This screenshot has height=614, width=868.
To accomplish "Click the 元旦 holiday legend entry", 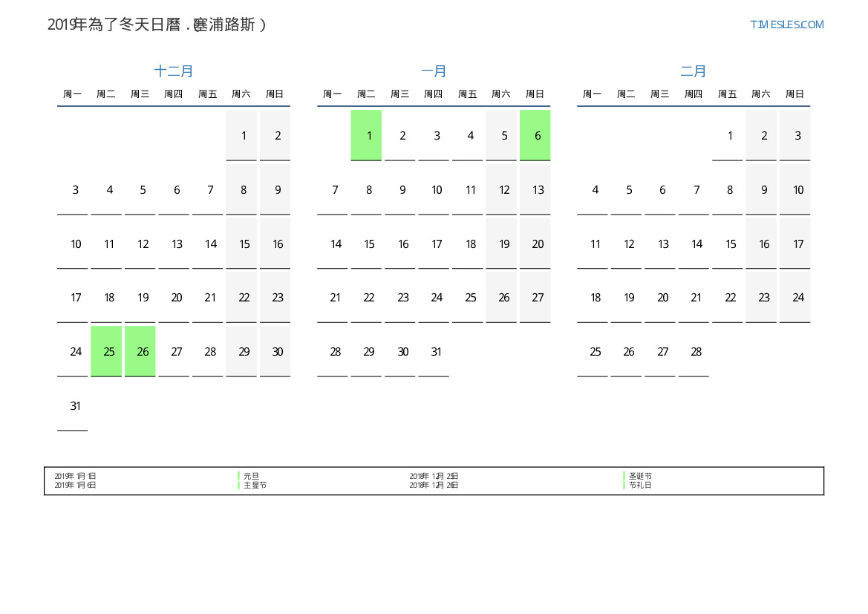I will click(x=251, y=476).
